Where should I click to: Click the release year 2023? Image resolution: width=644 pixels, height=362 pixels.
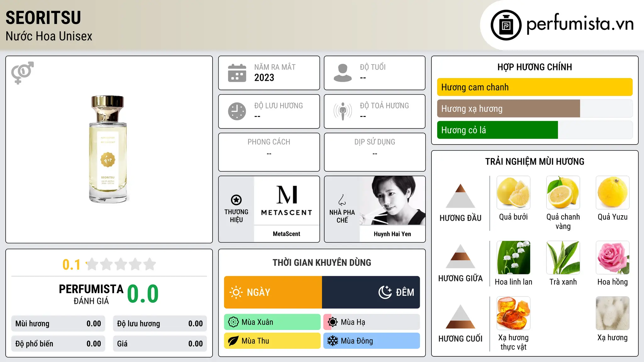click(264, 78)
